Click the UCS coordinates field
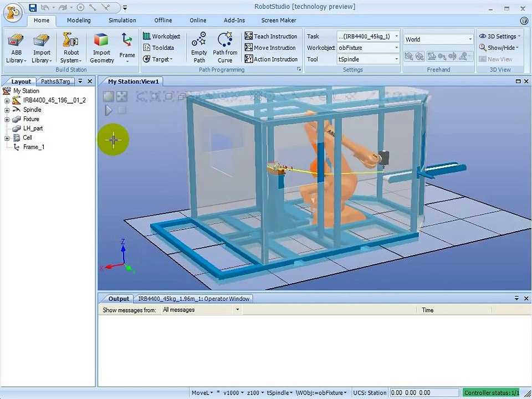Image resolution: width=532 pixels, height=399 pixels. [x=424, y=392]
